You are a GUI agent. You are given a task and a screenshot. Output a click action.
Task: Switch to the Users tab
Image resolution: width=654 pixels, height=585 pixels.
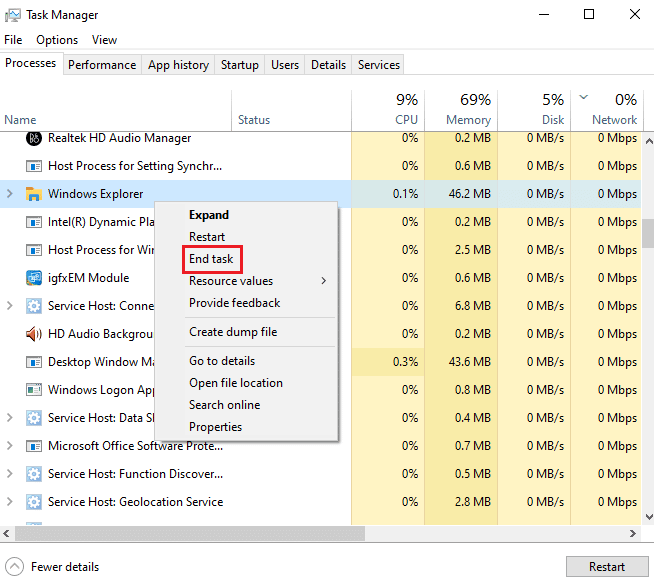pyautogui.click(x=285, y=65)
